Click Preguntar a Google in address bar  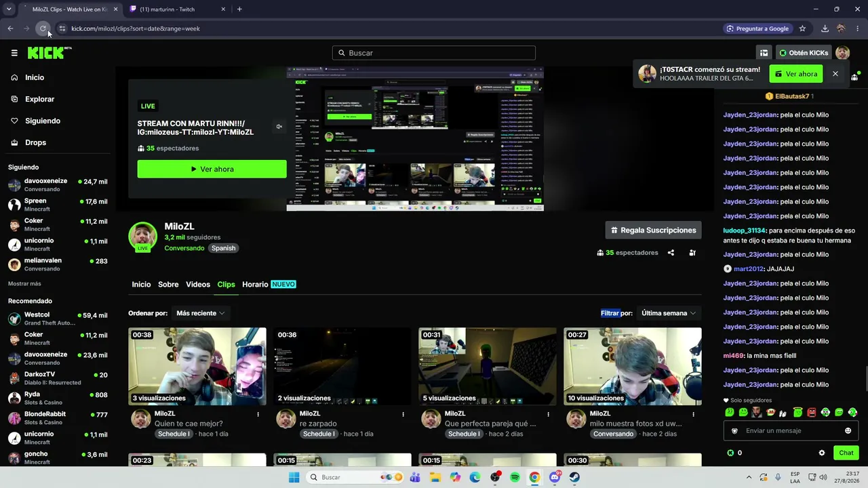pos(757,28)
